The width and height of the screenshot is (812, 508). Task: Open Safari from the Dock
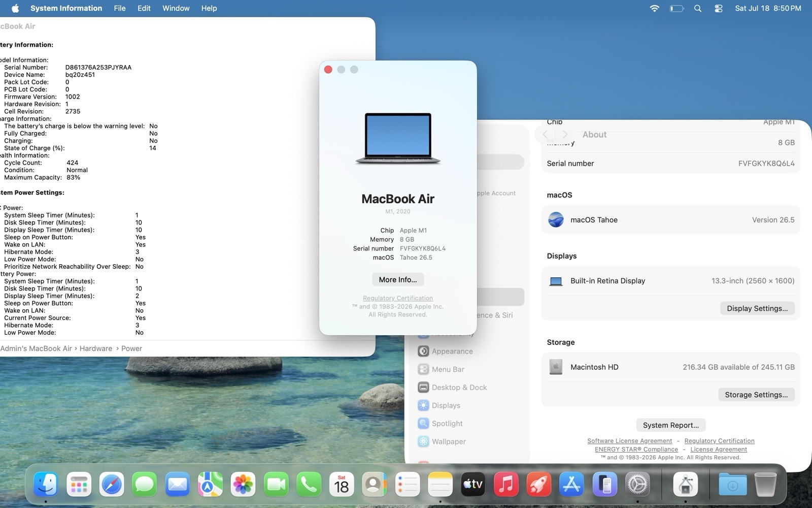coord(112,484)
